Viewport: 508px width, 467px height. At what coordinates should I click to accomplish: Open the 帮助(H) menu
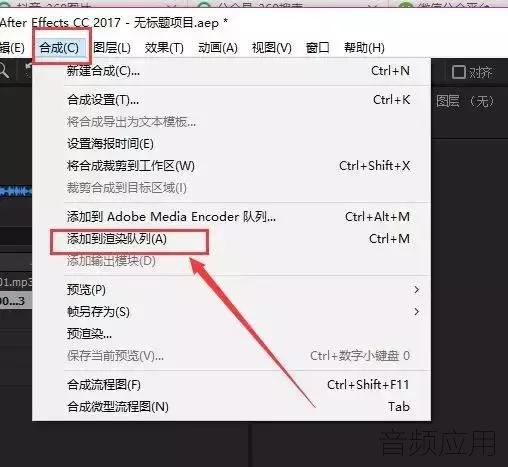tap(364, 48)
